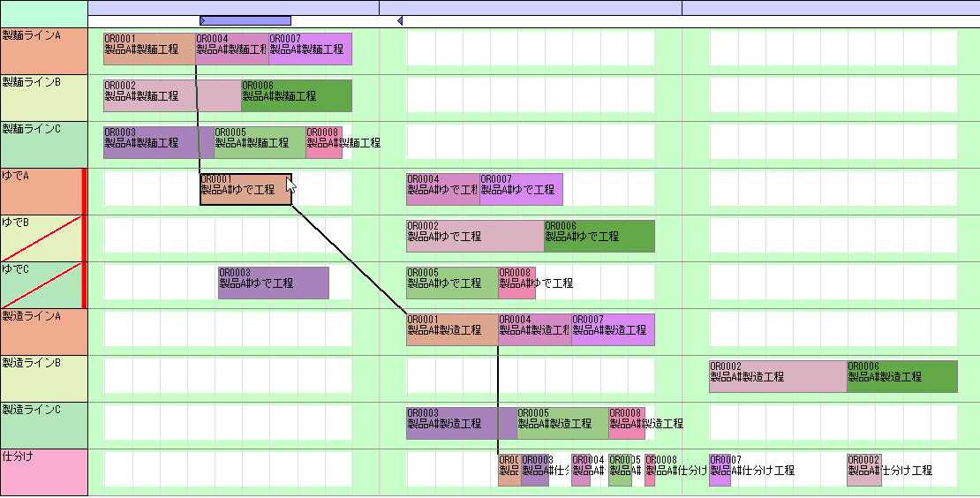Click OR0007 製造工程 bar on 製造ラインA
Image resolution: width=980 pixels, height=498 pixels.
pos(613,330)
